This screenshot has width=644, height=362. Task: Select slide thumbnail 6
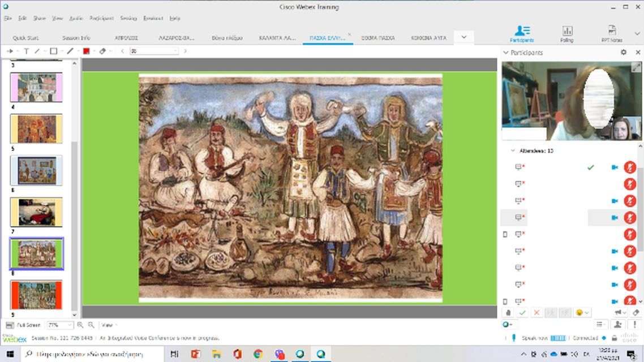(36, 170)
